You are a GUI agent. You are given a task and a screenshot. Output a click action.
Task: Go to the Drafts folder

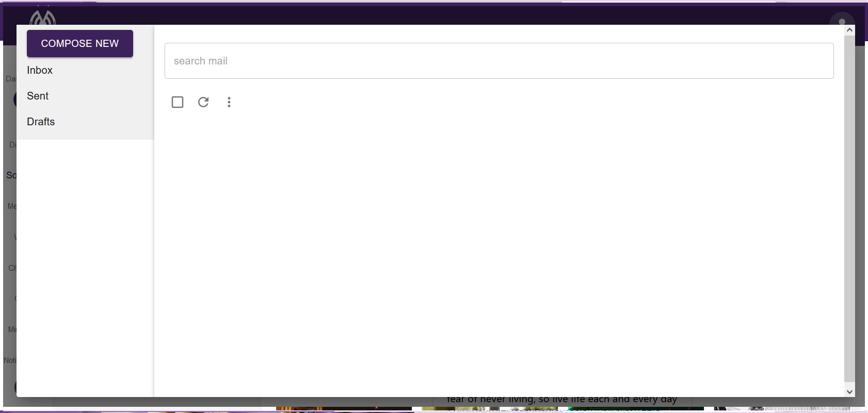coord(41,122)
